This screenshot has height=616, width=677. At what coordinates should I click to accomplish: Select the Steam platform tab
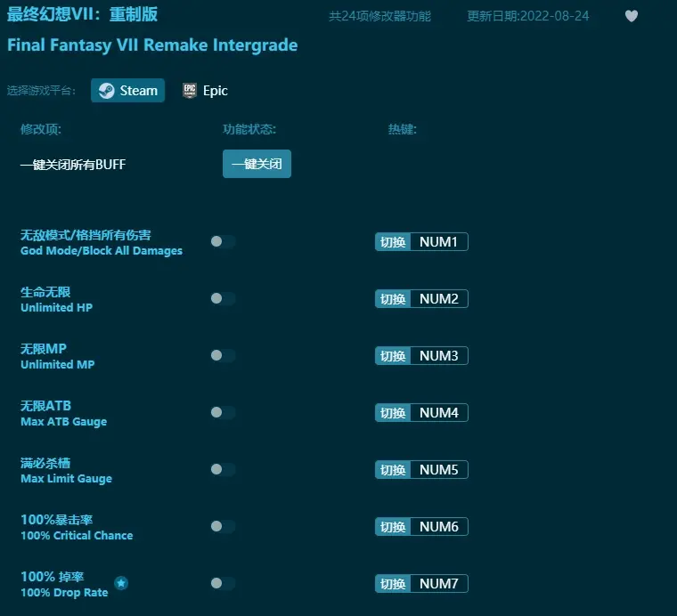[x=127, y=91]
